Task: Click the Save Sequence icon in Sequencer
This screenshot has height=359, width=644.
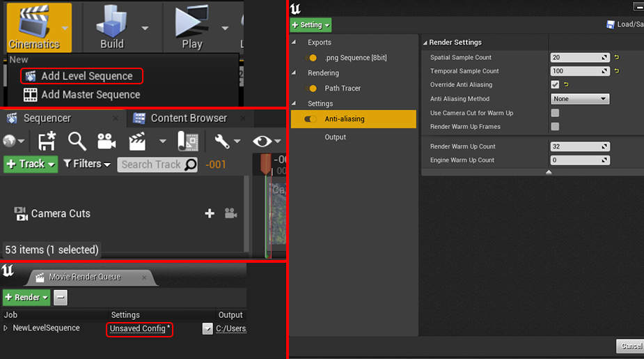Action: coord(47,141)
